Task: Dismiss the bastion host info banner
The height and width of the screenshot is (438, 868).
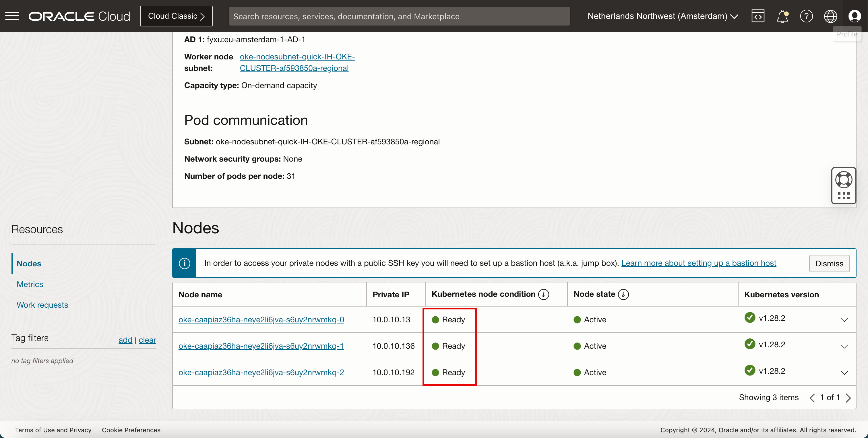Action: pos(829,263)
